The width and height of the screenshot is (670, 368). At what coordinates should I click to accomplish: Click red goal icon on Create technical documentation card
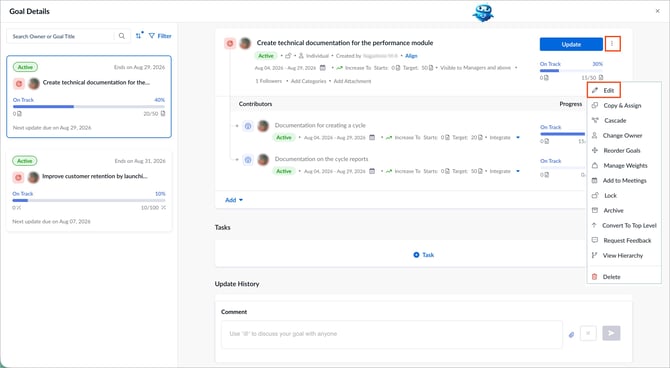pyautogui.click(x=19, y=83)
